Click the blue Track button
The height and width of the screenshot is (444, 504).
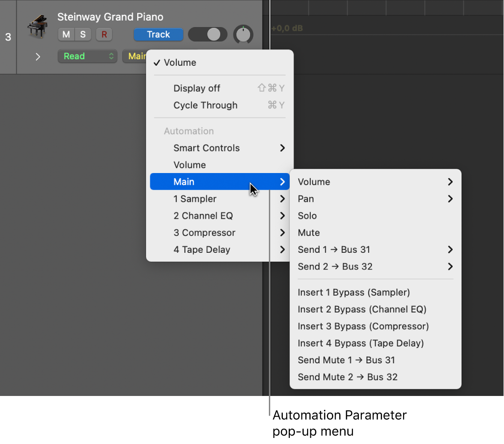(158, 35)
